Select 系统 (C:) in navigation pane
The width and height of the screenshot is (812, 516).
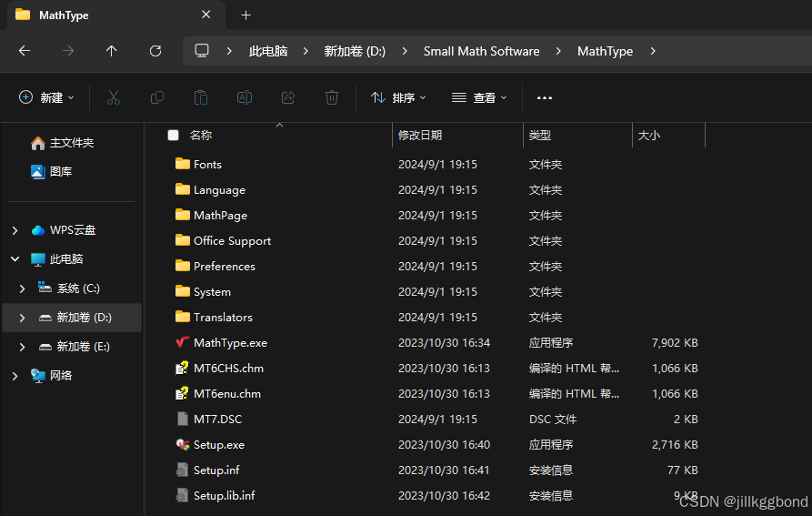coord(78,288)
